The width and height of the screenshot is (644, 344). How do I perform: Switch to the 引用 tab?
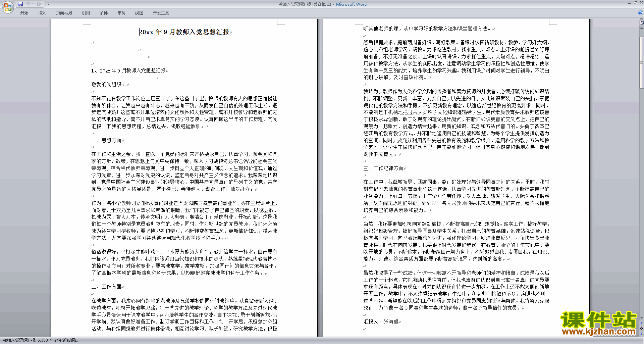pos(86,13)
